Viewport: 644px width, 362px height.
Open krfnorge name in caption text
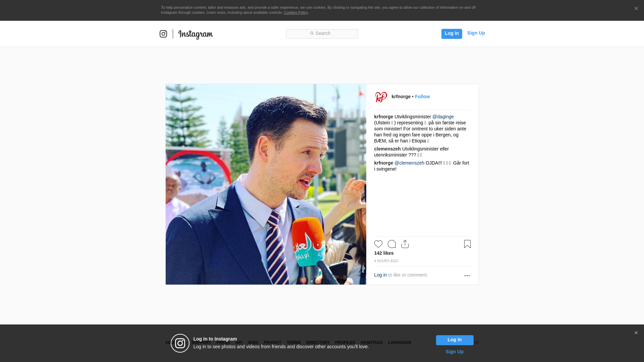pyautogui.click(x=384, y=117)
